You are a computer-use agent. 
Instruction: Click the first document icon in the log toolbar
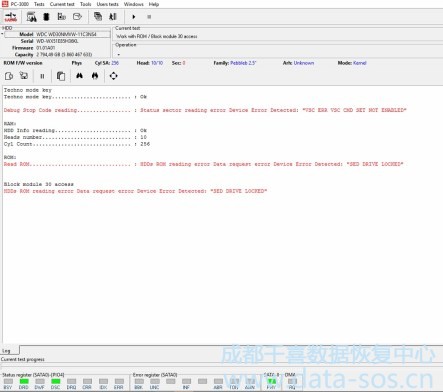click(9, 76)
